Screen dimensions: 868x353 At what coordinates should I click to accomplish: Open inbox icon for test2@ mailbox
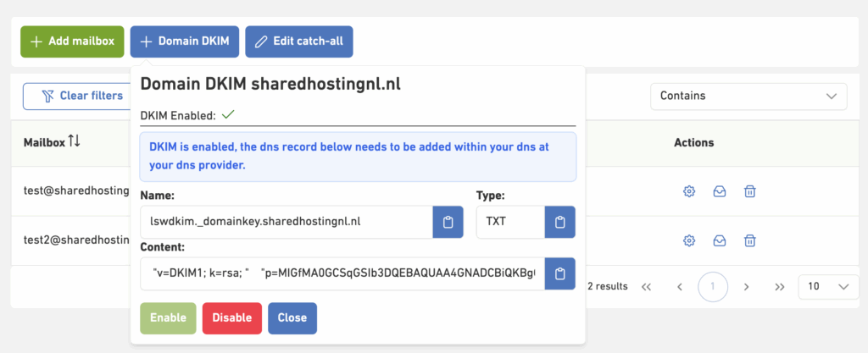pos(719,241)
